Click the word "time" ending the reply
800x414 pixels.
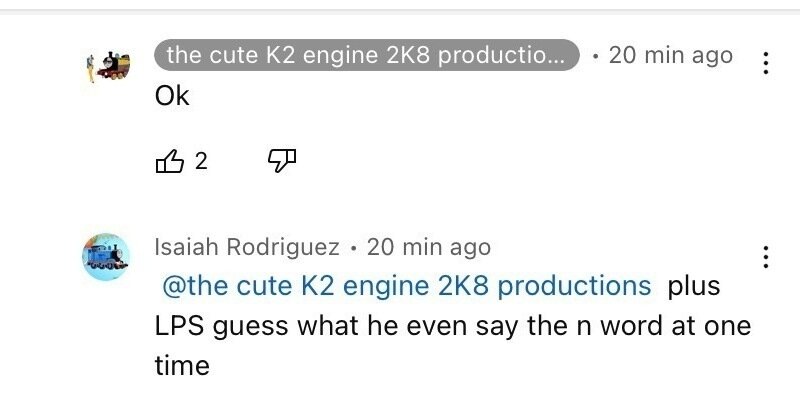point(182,366)
